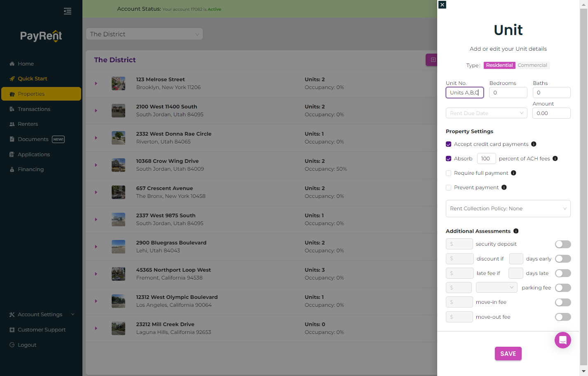Open the 23212 Mill Creek Drive photo
Image resolution: width=588 pixels, height=376 pixels.
[x=118, y=328]
